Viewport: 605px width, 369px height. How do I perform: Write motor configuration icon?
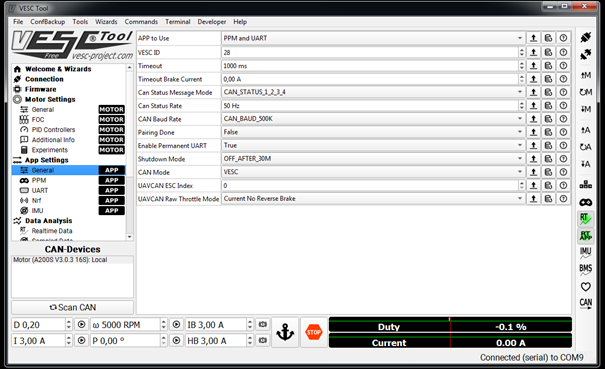coord(585,109)
